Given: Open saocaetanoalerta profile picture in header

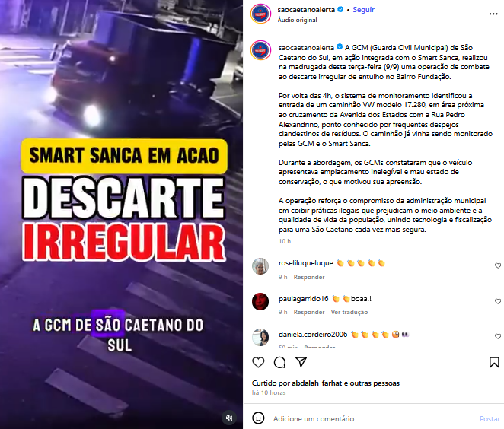Looking at the screenshot, I should tap(260, 14).
